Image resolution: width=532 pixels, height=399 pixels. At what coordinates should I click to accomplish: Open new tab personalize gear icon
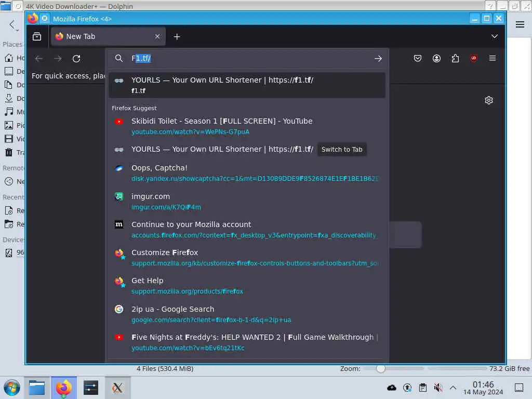(x=488, y=100)
